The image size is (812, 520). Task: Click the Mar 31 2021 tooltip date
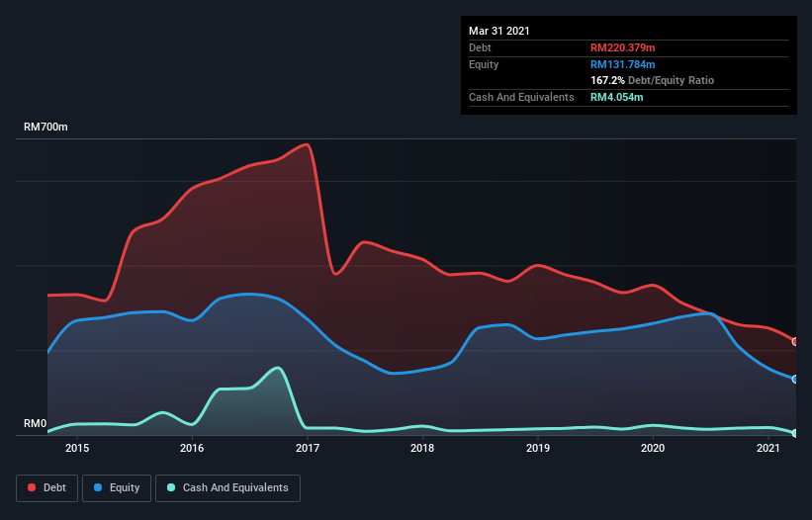pyautogui.click(x=499, y=31)
